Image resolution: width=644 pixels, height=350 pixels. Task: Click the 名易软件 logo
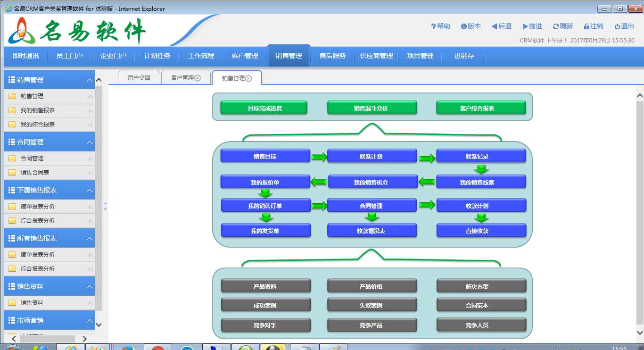pyautogui.click(x=77, y=32)
